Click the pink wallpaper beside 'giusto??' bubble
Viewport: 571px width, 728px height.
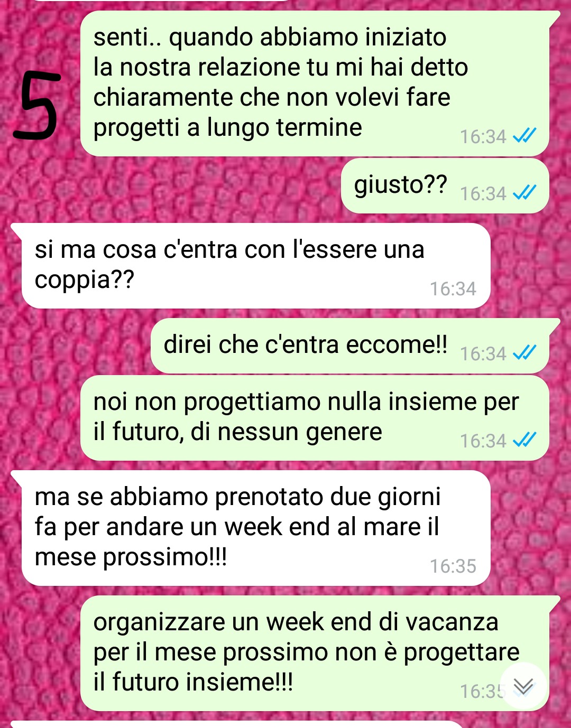[x=169, y=186]
